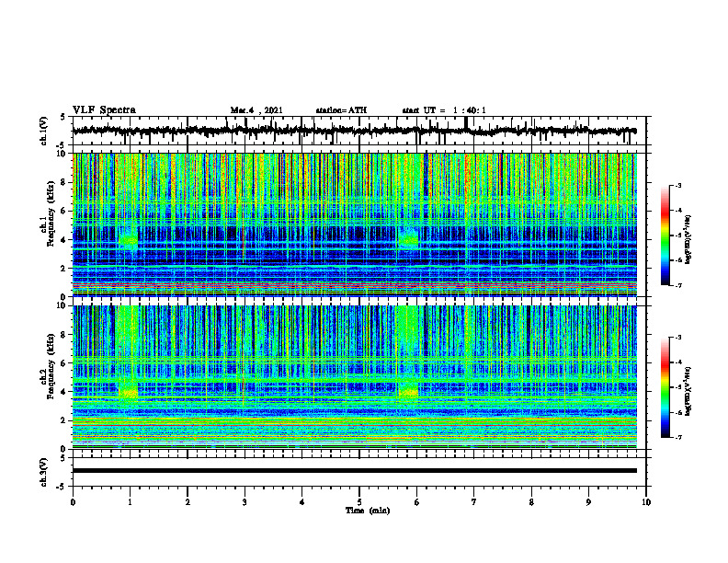Click time axis tick label "7"

point(474,502)
